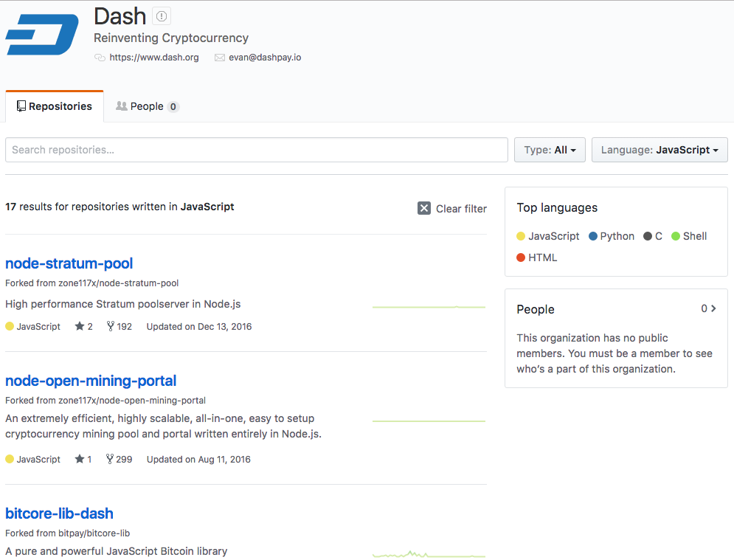Screen dimensions: 734x560
Task: Click the evan@dashpay.io email link
Action: [x=265, y=58]
